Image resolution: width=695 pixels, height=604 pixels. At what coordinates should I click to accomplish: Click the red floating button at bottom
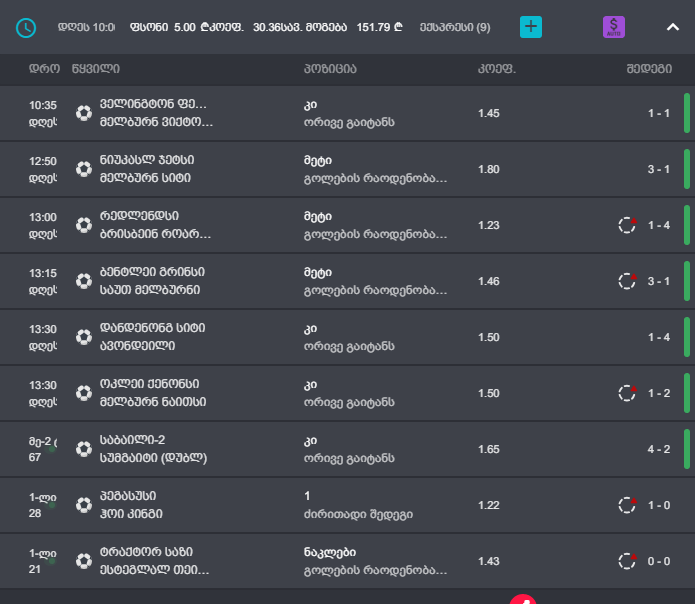click(x=523, y=599)
